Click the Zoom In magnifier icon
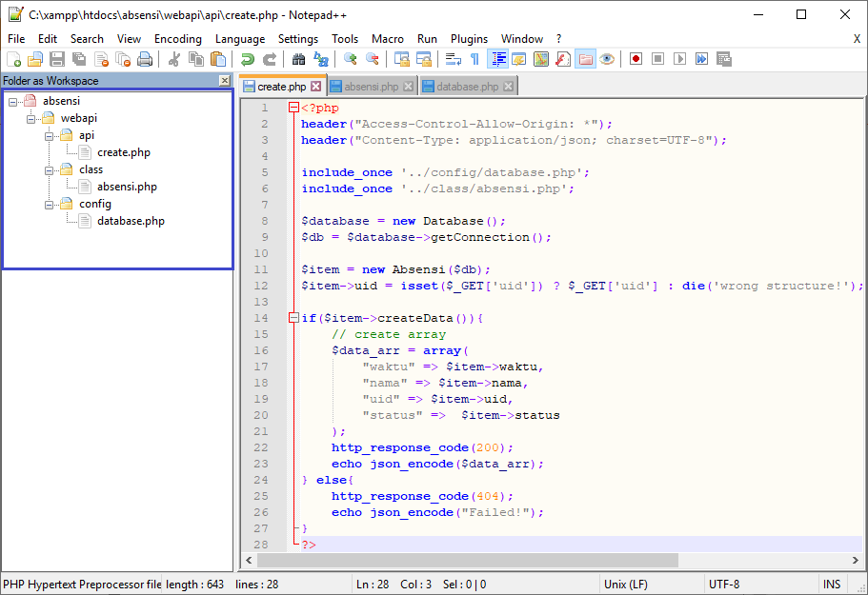Image resolution: width=868 pixels, height=595 pixels. [x=350, y=59]
